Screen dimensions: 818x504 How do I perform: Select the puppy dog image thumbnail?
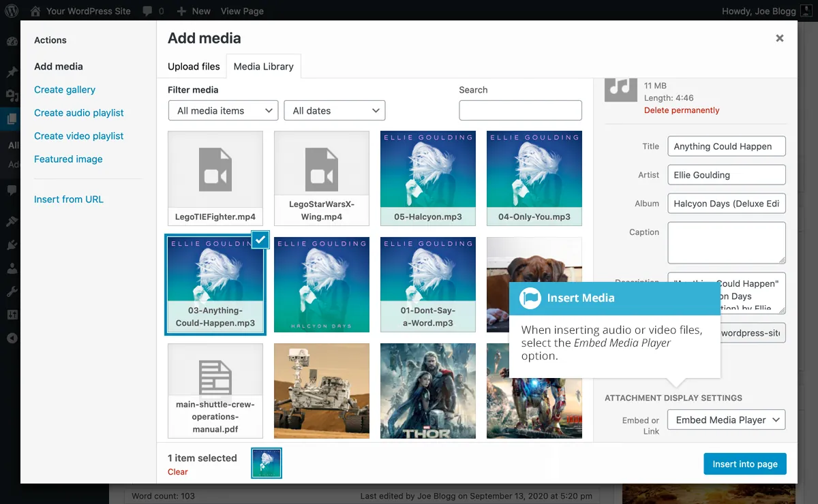point(534,259)
